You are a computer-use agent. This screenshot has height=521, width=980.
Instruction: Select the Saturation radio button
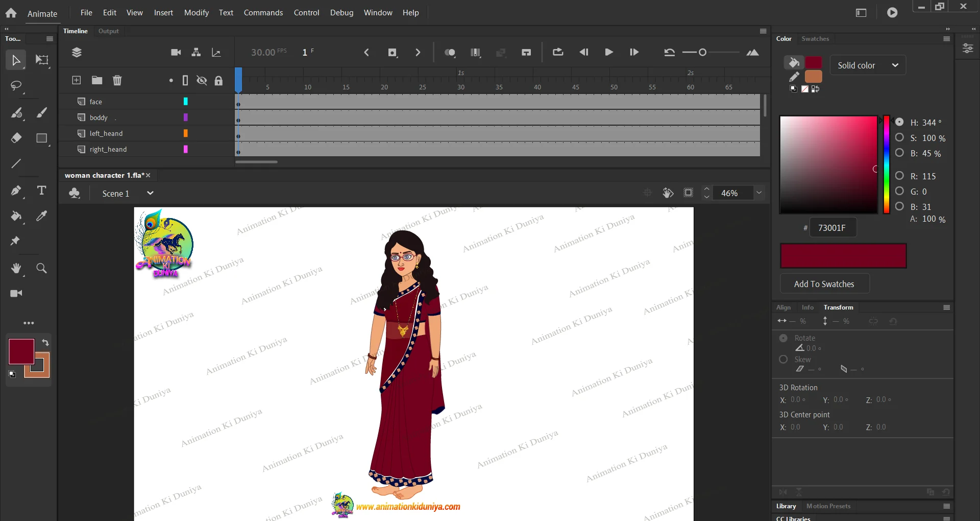[x=899, y=137]
